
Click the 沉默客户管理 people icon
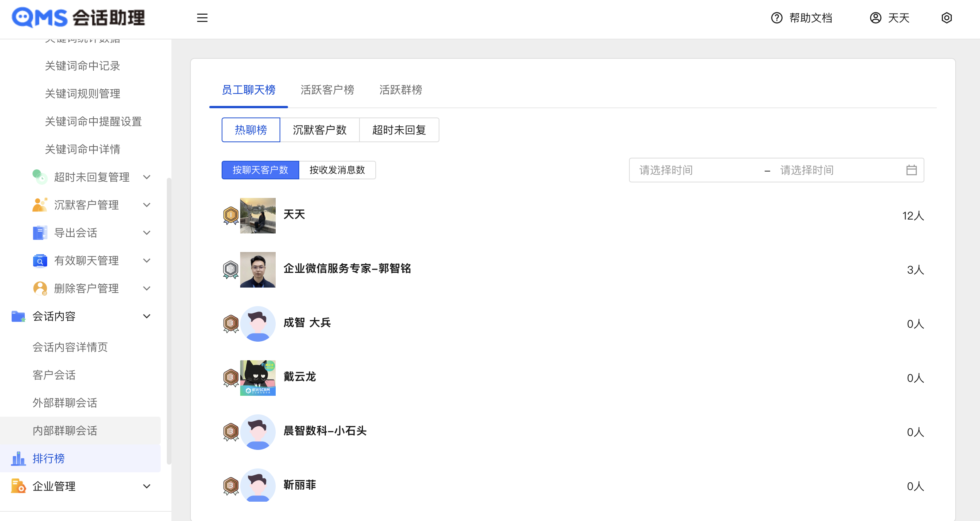[40, 205]
